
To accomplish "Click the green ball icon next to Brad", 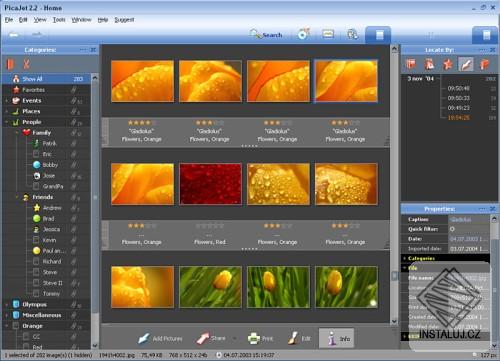I will tap(37, 218).
